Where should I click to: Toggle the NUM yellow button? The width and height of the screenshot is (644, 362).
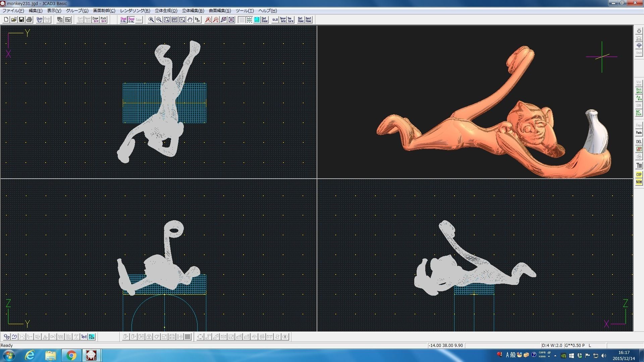tap(639, 182)
